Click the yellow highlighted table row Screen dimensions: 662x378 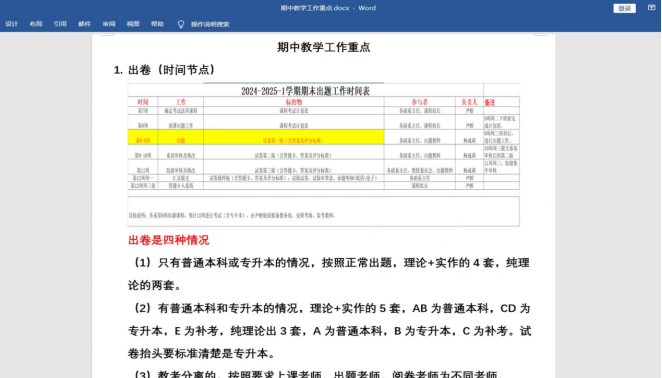click(x=256, y=137)
